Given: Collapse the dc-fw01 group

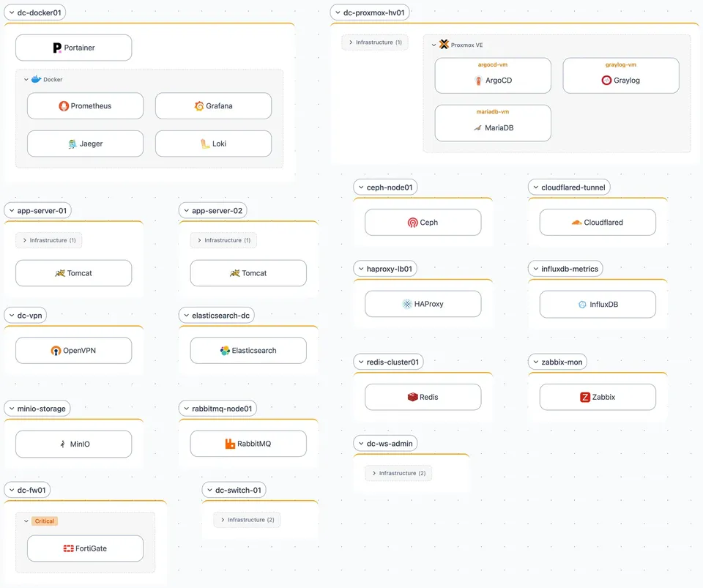Looking at the screenshot, I should 12,491.
